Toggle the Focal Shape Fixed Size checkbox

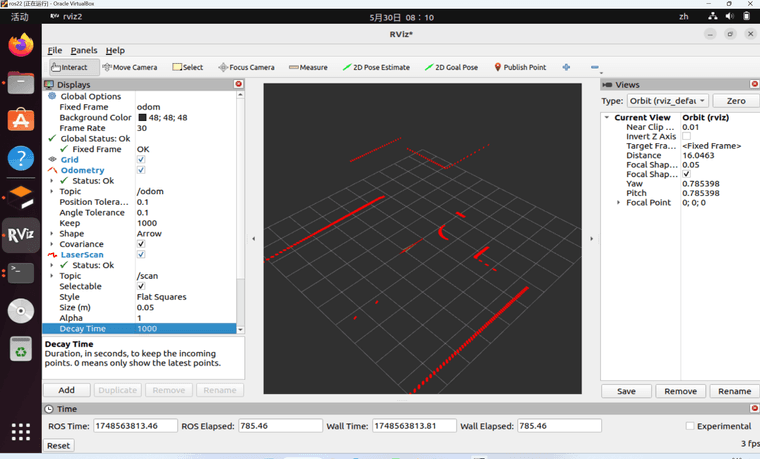coord(686,174)
